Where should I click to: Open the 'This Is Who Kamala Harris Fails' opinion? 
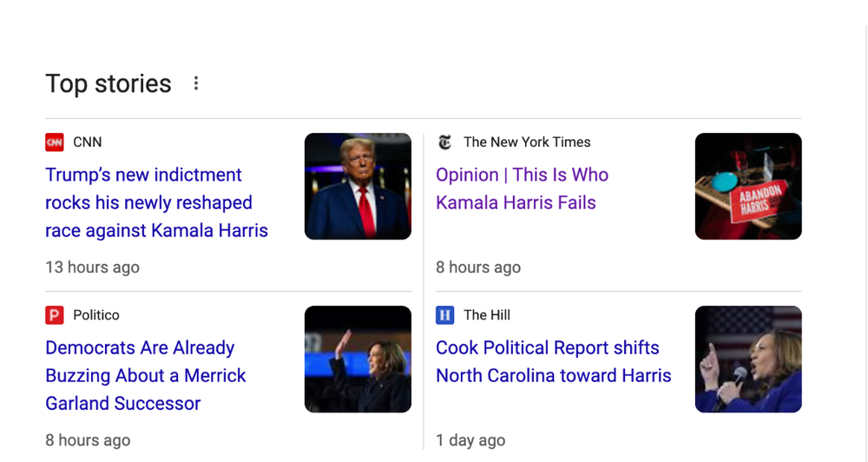522,188
